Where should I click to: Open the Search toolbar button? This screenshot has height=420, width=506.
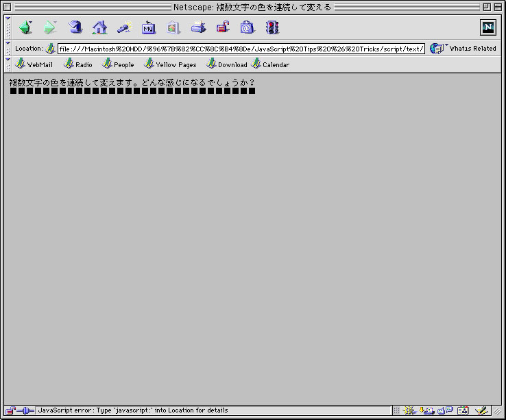[x=125, y=27]
